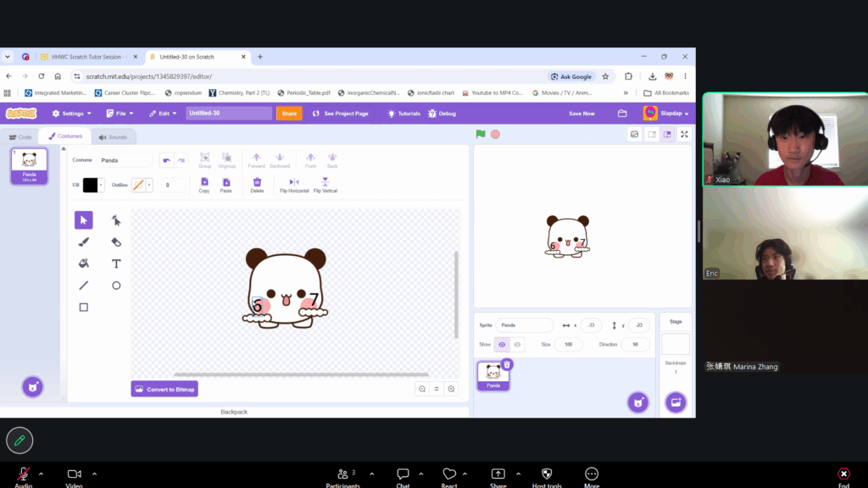Zoom in the costume canvas
This screenshot has width=868, height=488.
tap(451, 389)
